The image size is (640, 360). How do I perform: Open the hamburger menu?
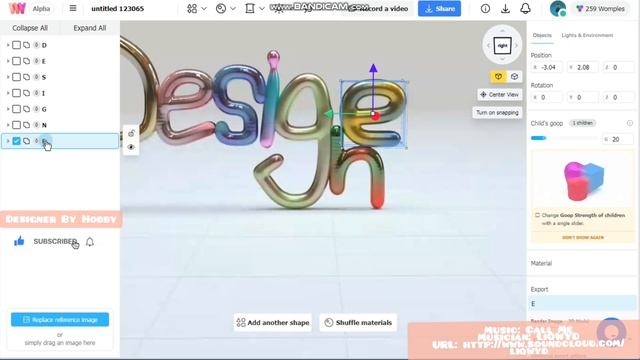(x=73, y=8)
